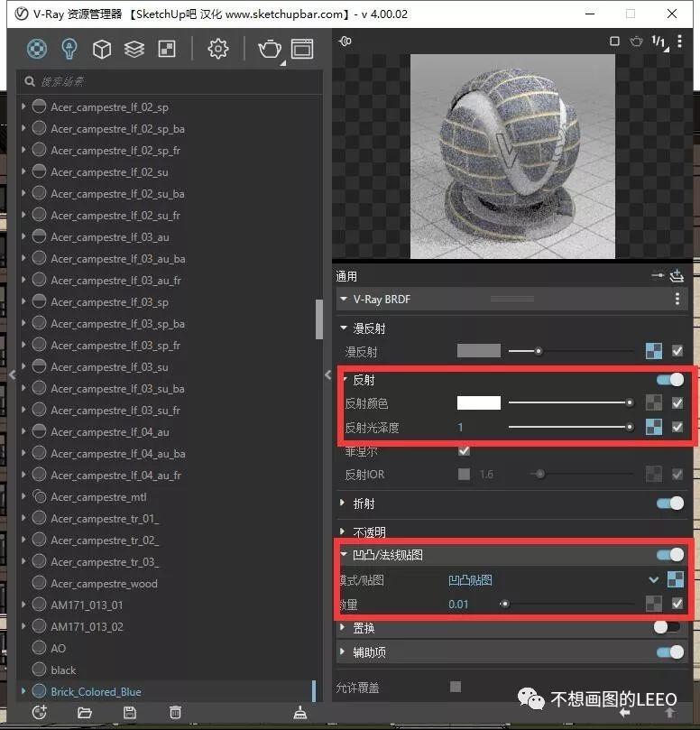Click the open folder import icon
700x730 pixels.
[x=84, y=712]
